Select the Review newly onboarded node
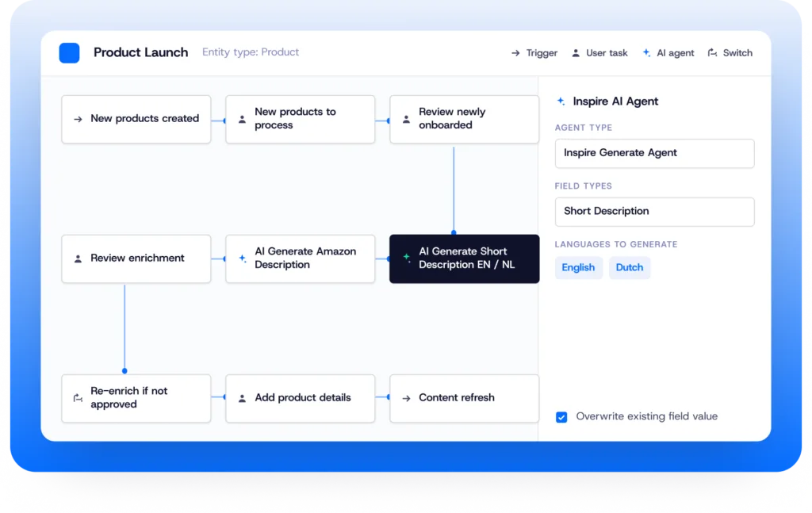The image size is (812, 513). point(465,119)
